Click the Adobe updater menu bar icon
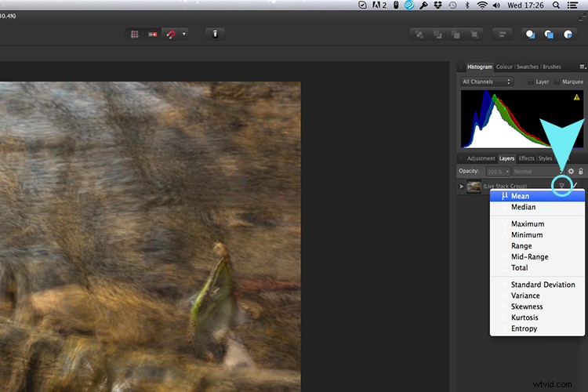The image size is (588, 392). click(x=379, y=5)
